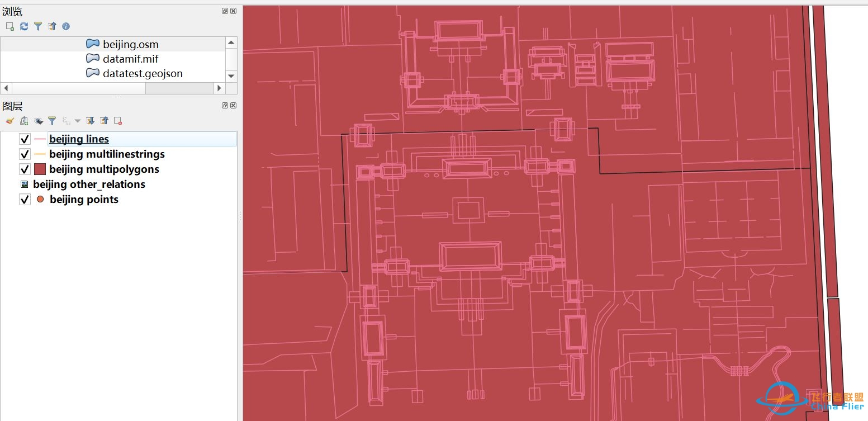
Task: Select datatest.geojson in browser list
Action: pos(143,73)
